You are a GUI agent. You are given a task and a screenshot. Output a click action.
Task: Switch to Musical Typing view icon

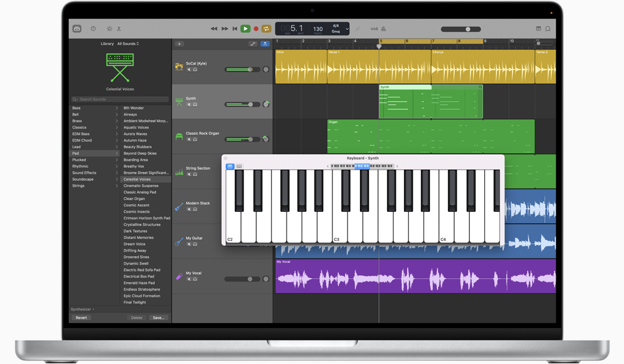(239, 166)
